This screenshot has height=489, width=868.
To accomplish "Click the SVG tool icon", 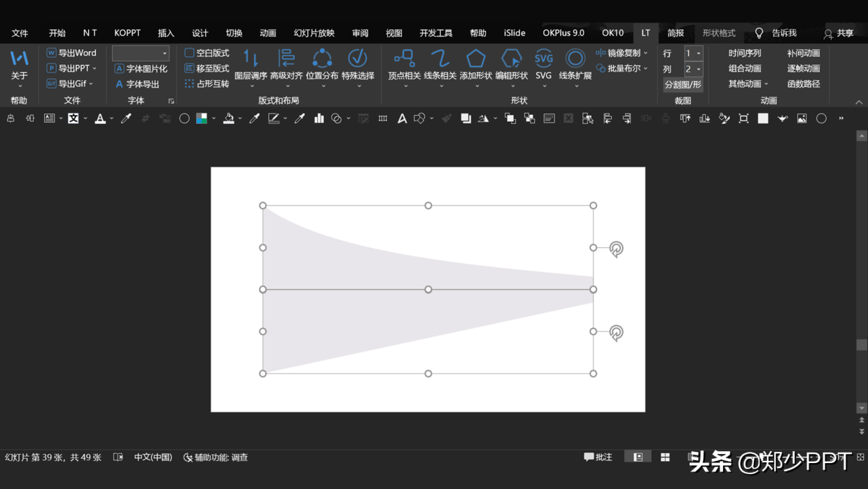I will coord(543,59).
